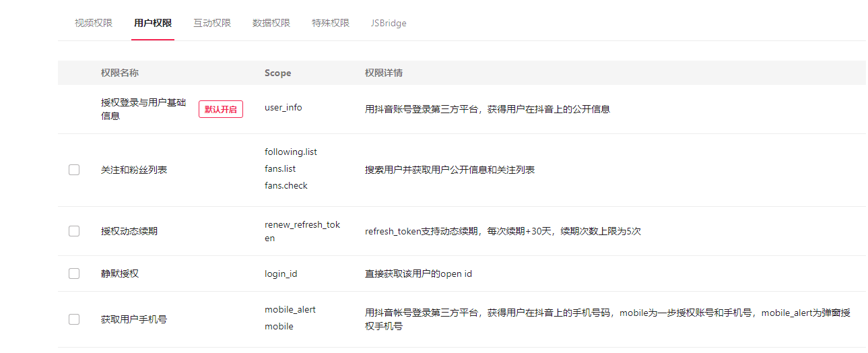Click the 获取用户手机号 permission name
This screenshot has width=868, height=353.
pos(134,319)
